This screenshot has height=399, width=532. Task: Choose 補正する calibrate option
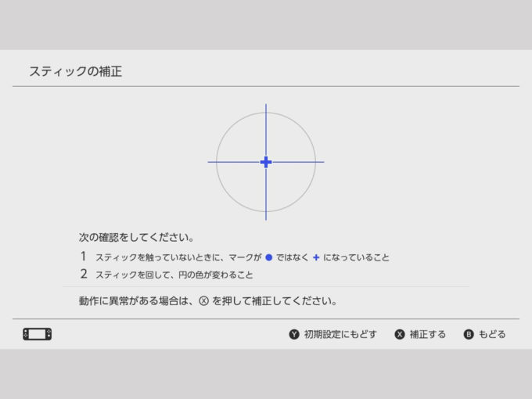[427, 335]
